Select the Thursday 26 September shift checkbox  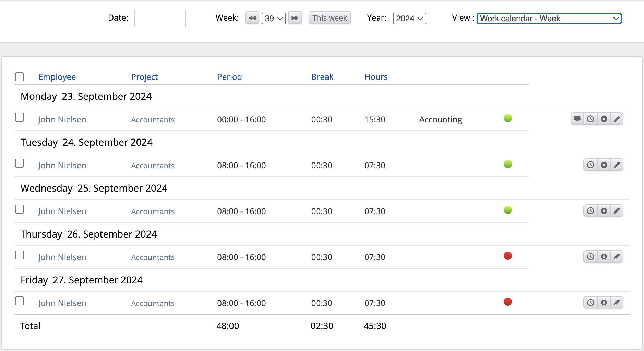(x=20, y=255)
